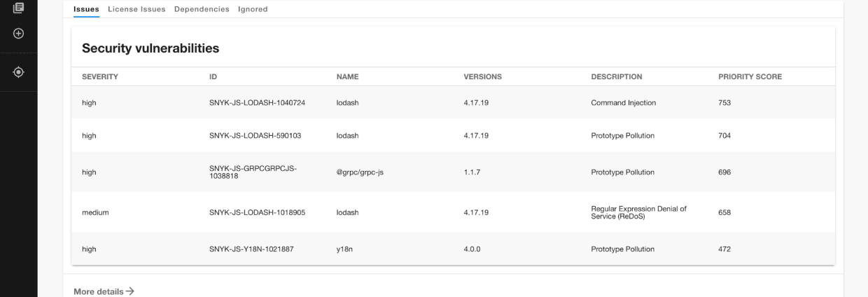Select ID SNYK-JS-LODASH-590103
Screen dimensions: 868x297
255,136
